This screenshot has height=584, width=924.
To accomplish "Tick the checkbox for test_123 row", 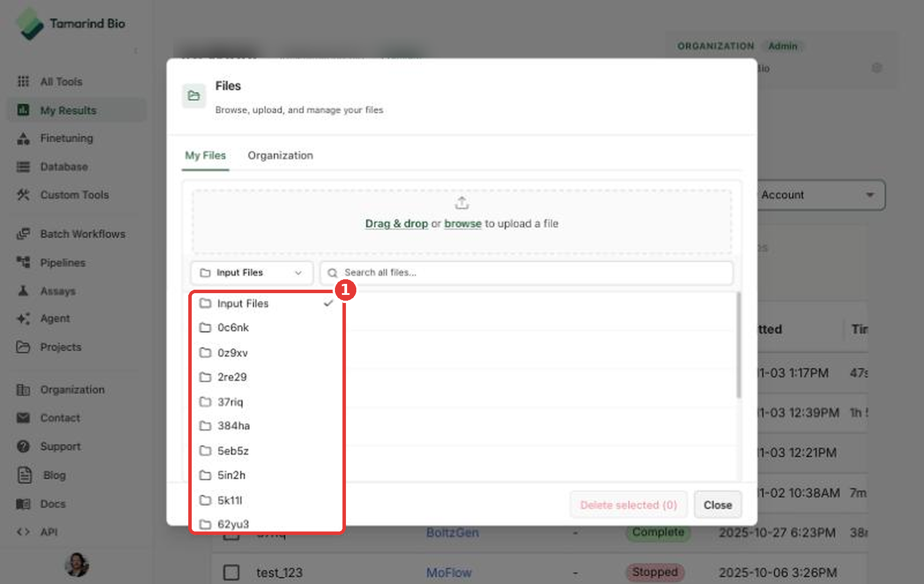I will pos(231,572).
